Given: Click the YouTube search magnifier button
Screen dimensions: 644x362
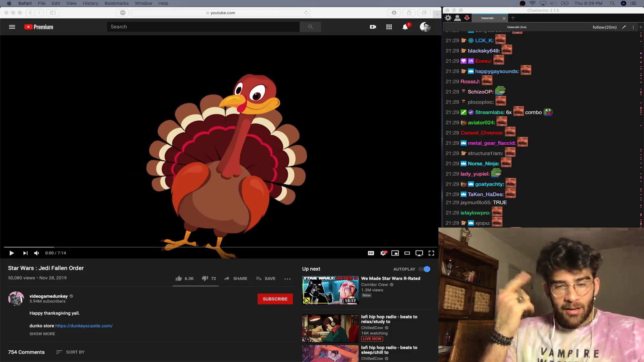Looking at the screenshot, I should point(310,27).
